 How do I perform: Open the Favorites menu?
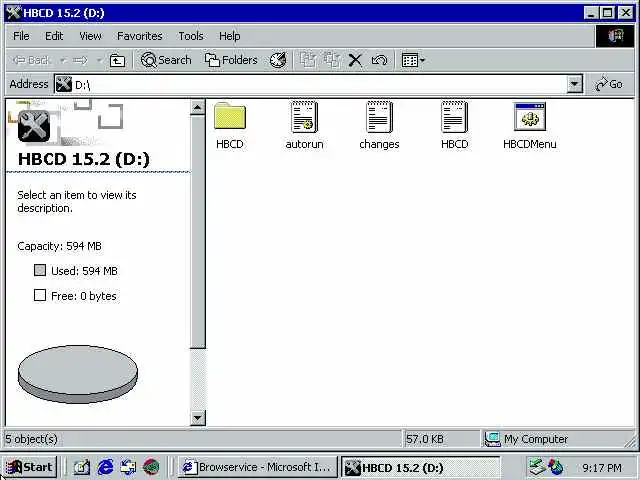point(140,36)
